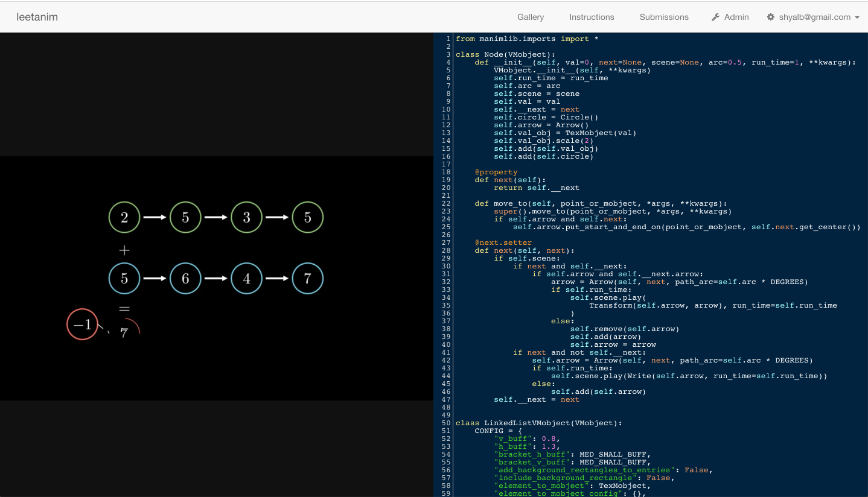Click the '"element_to_mobject": TexMobject,' line
Image resolution: width=868 pixels, height=497 pixels.
tap(572, 486)
